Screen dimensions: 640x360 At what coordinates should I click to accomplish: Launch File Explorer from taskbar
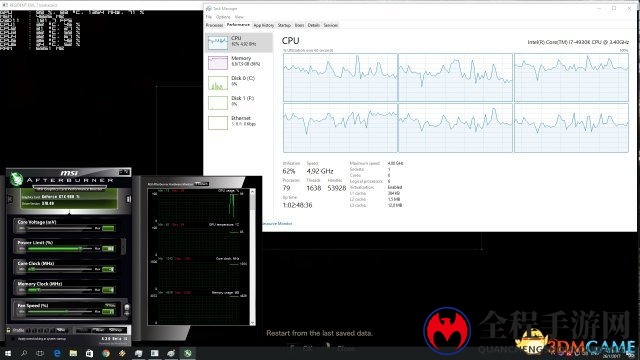pyautogui.click(x=73, y=353)
